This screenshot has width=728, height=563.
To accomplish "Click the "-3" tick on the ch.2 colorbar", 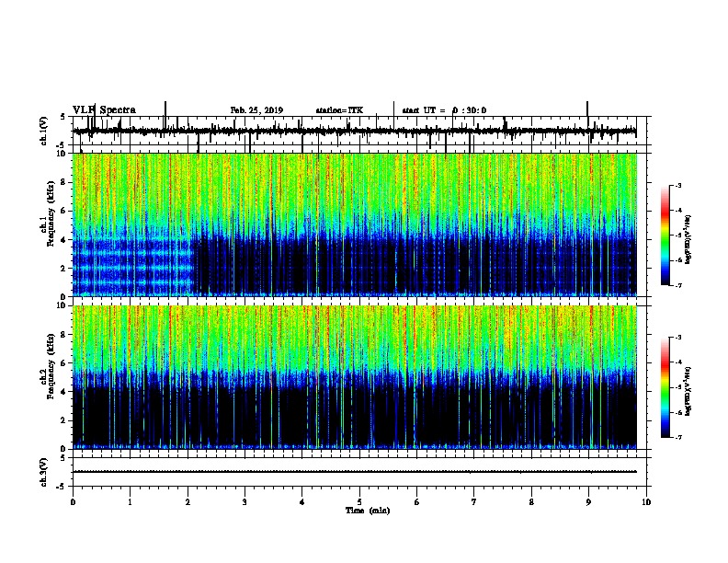I will 678,338.
